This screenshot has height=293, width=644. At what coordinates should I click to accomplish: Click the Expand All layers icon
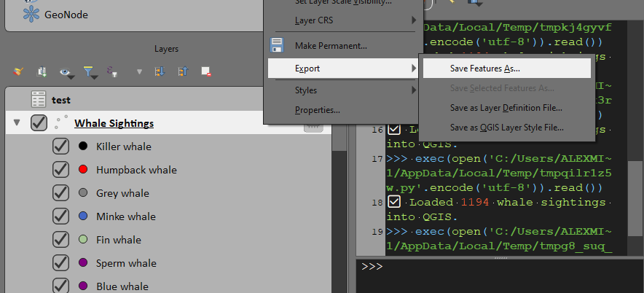pyautogui.click(x=160, y=72)
